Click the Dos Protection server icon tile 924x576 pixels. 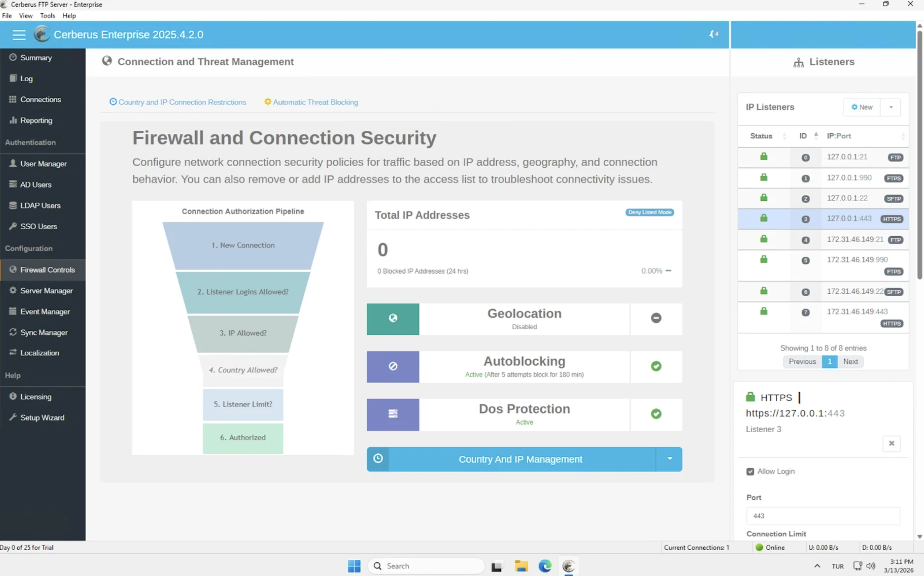393,414
